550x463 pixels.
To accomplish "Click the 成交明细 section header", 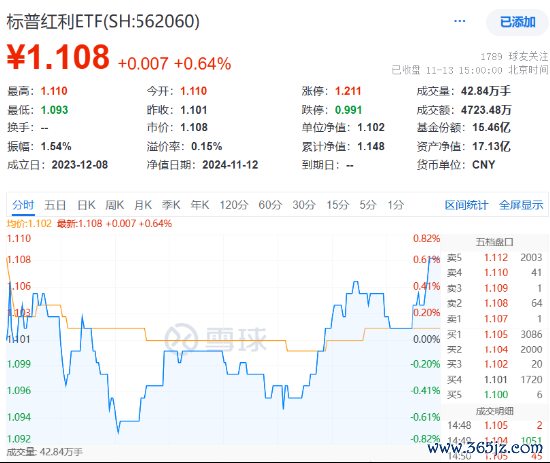I will click(x=494, y=411).
